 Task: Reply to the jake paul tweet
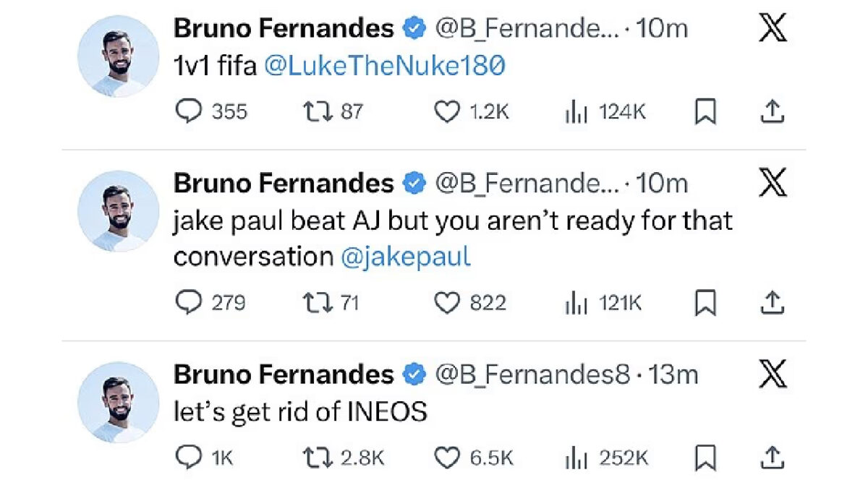(x=190, y=303)
